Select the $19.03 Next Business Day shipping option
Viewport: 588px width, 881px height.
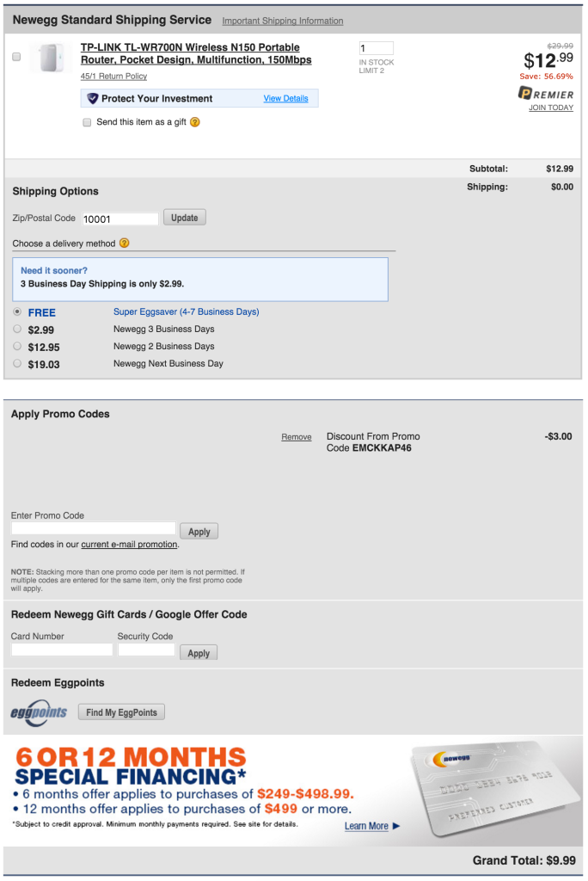(x=17, y=364)
